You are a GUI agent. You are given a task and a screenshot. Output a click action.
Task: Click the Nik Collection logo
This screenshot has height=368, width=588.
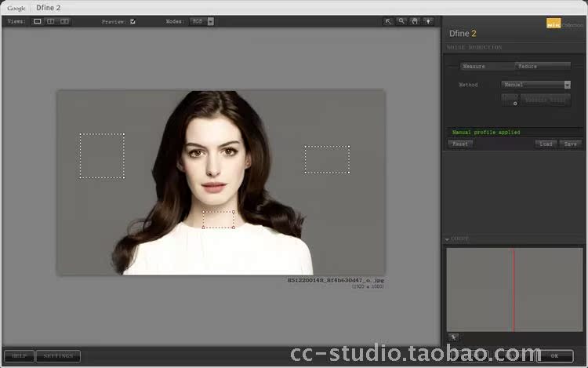click(564, 24)
